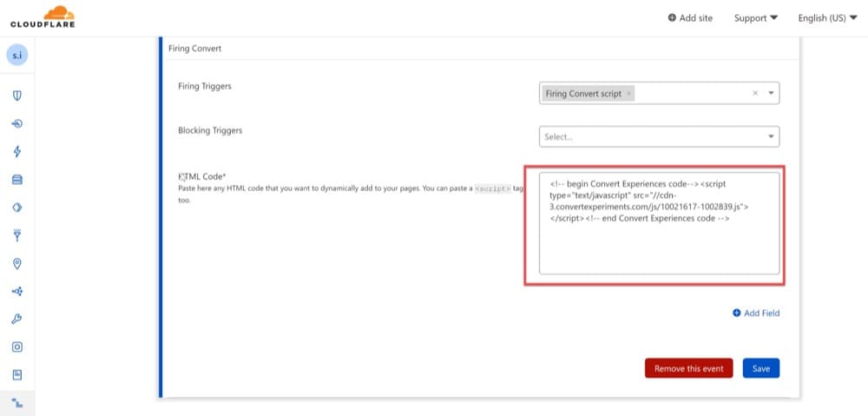This screenshot has height=416, width=868.
Task: Remove the Firing Convert script tag
Action: (628, 94)
